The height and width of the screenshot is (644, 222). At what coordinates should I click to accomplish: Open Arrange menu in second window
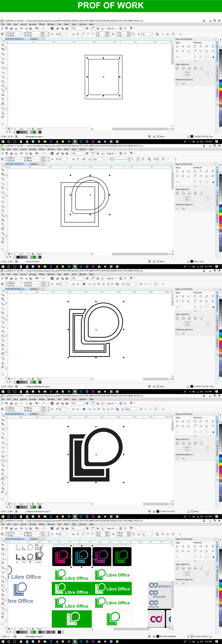point(33,149)
